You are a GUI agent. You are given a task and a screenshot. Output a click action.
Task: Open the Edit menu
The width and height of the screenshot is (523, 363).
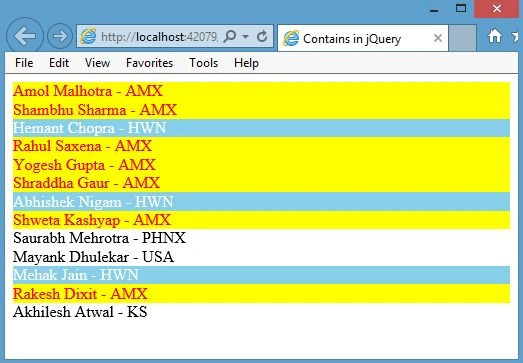tap(59, 63)
